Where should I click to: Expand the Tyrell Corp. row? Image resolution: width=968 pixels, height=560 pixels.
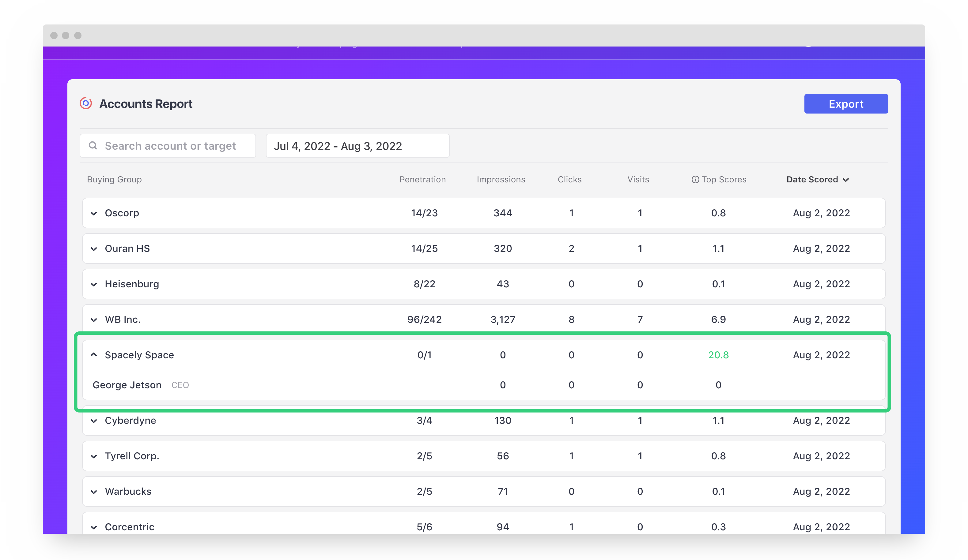94,456
